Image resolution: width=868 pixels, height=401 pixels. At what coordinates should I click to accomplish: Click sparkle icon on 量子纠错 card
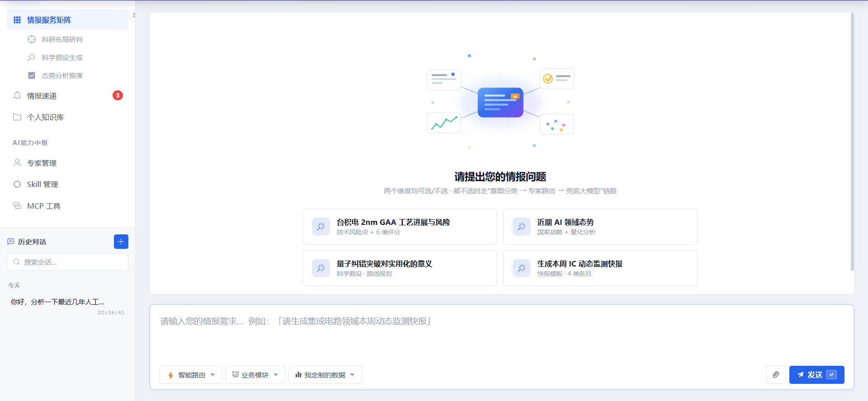321,268
